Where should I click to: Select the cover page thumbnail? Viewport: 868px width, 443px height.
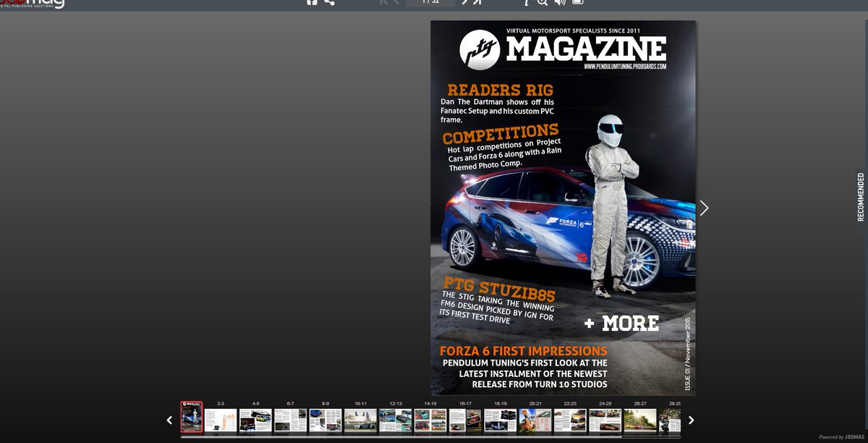pos(191,417)
